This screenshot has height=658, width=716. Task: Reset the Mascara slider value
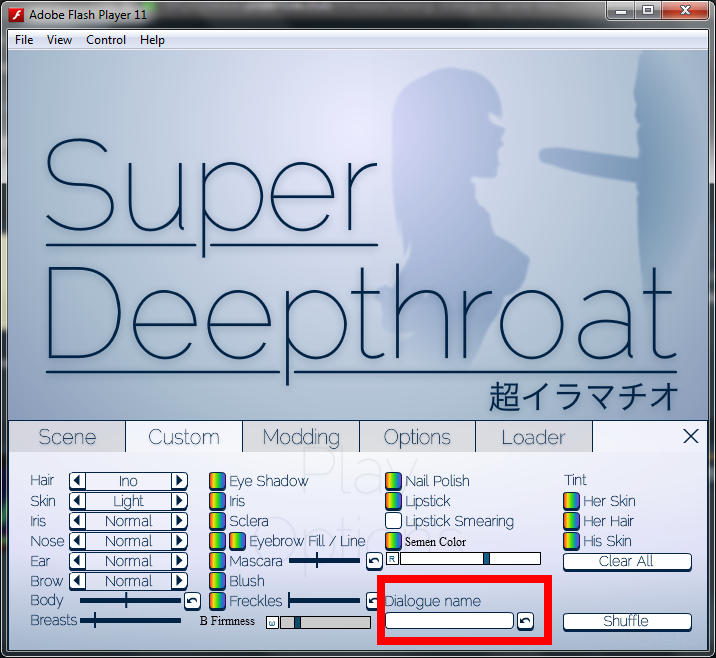[x=374, y=561]
